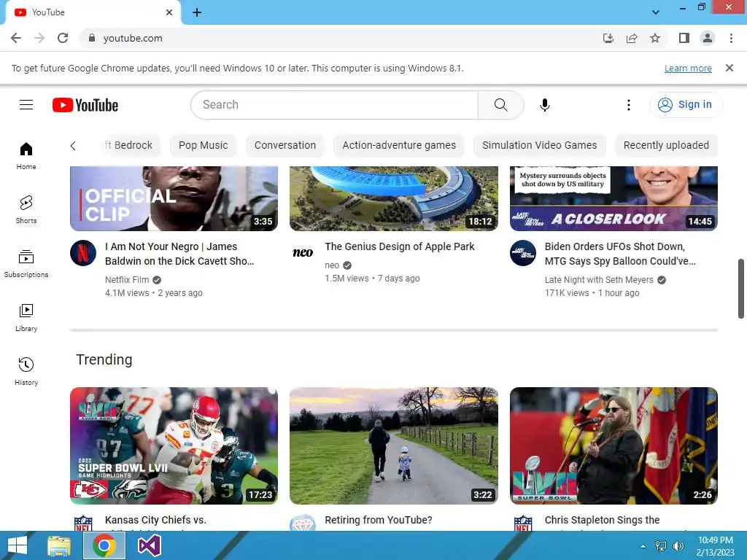747x560 pixels.
Task: Click the previous category chips arrow
Action: click(x=73, y=146)
